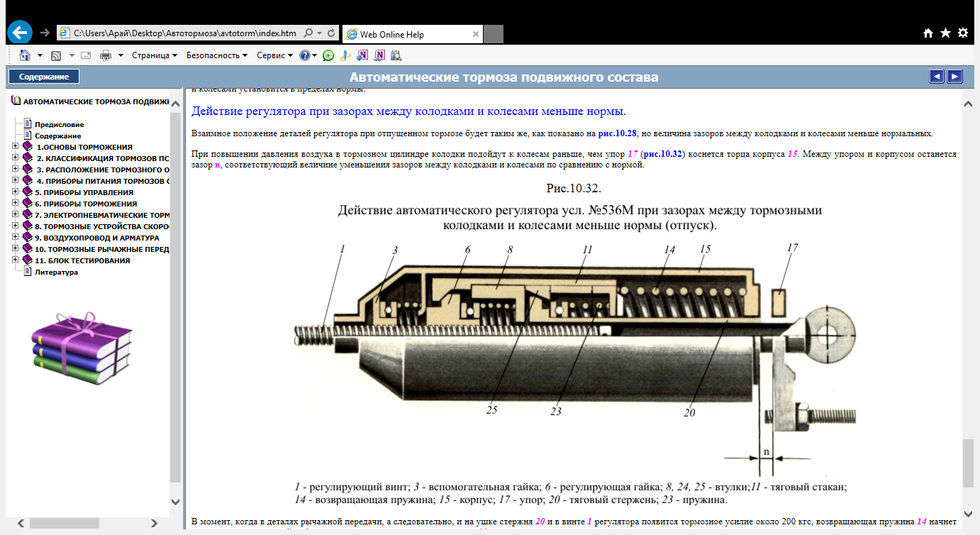Expand 3. РАСПОЛОЖЕНИЕ ТОРМОЗНОГО tree node
The width and height of the screenshot is (980, 535).
coord(16,170)
